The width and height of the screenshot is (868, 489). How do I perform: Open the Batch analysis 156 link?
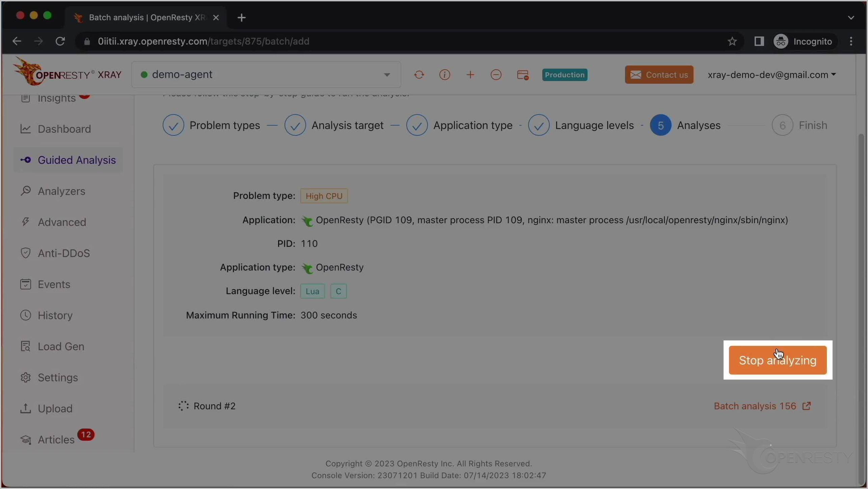pyautogui.click(x=755, y=406)
